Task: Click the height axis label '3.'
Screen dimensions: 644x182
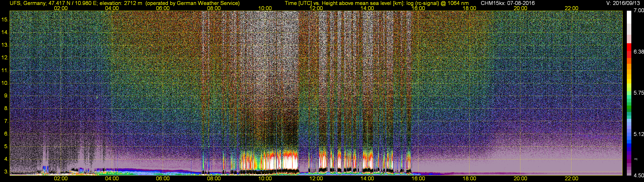Action: 6,172
